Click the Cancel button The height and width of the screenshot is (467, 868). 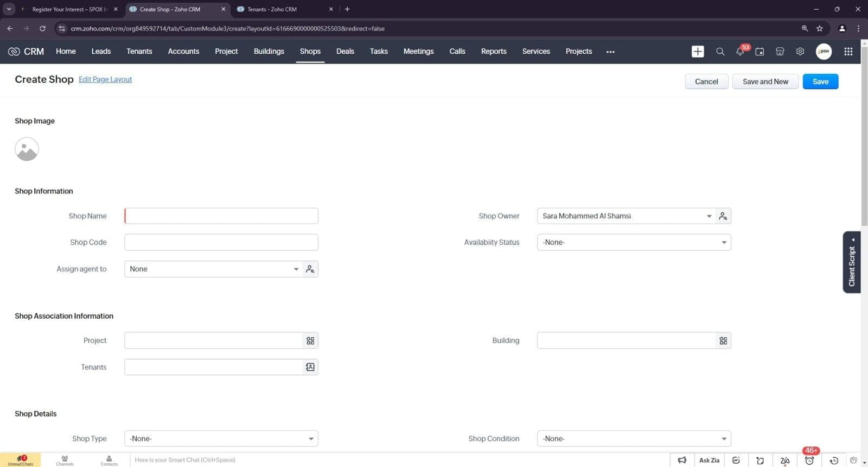click(x=706, y=81)
